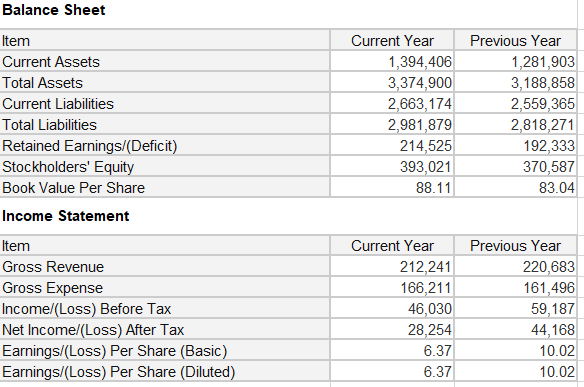The height and width of the screenshot is (387, 584).
Task: Click the Stockholders' Equity row label
Action: [x=68, y=167]
